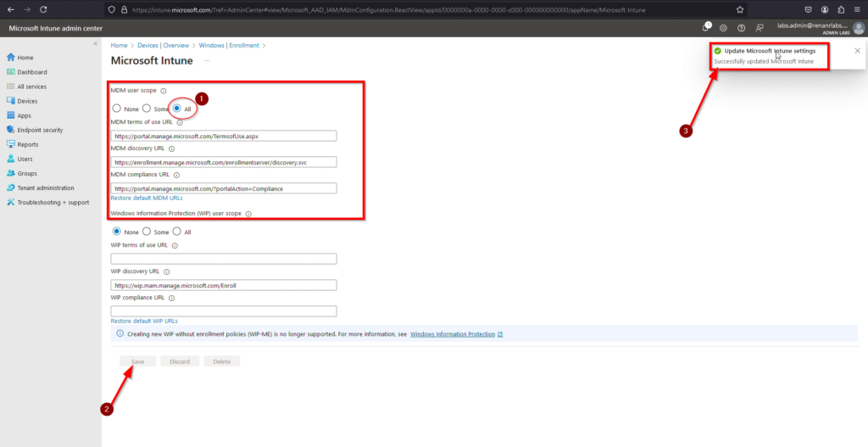Click Restore default MDM URLs link
Viewport: 868px width, 447px height.
pos(147,198)
